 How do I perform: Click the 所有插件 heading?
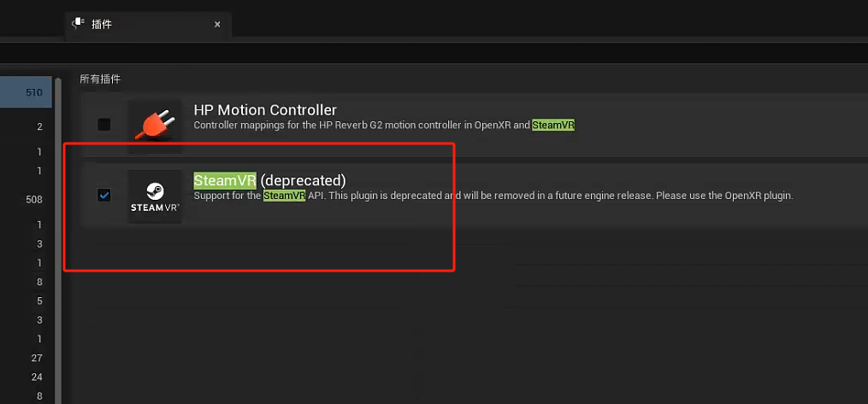point(100,79)
